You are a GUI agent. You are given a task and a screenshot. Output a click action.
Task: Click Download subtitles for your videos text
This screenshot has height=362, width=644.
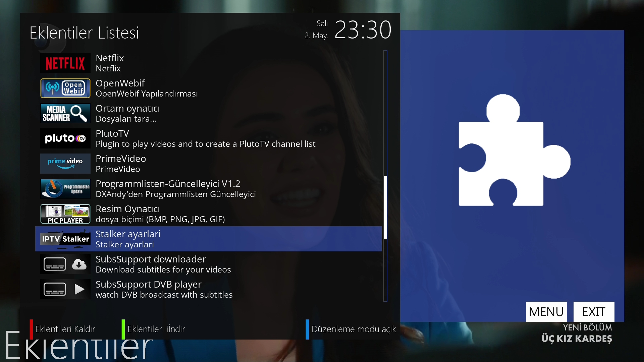tap(163, 269)
